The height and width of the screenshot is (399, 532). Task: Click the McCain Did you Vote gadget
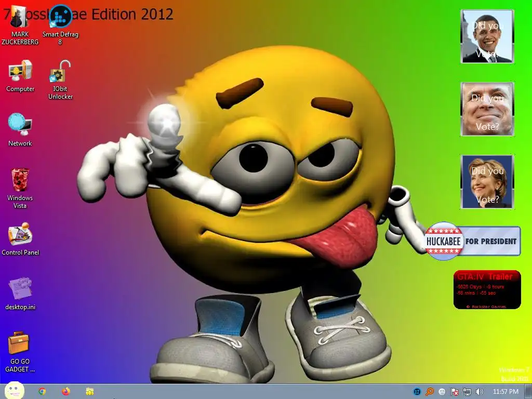[487, 109]
